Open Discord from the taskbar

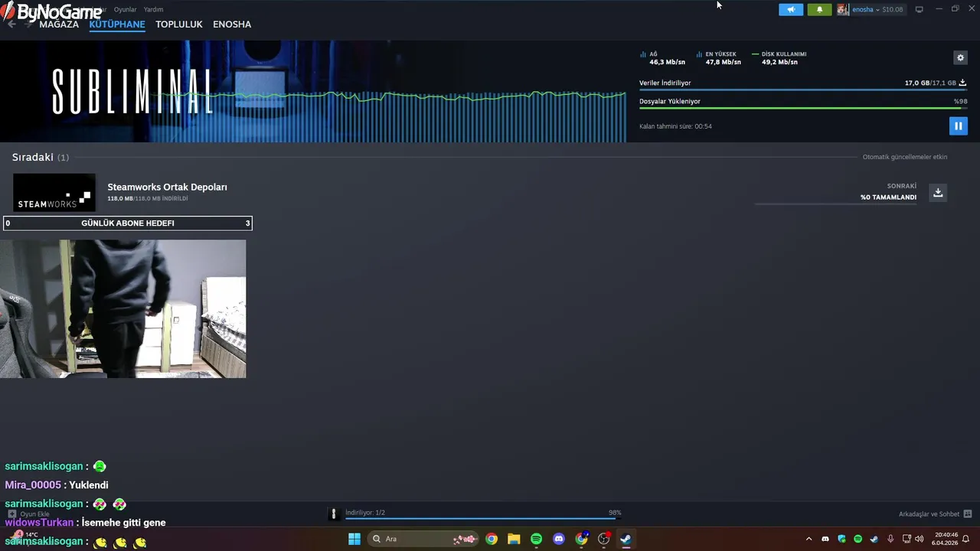559,539
